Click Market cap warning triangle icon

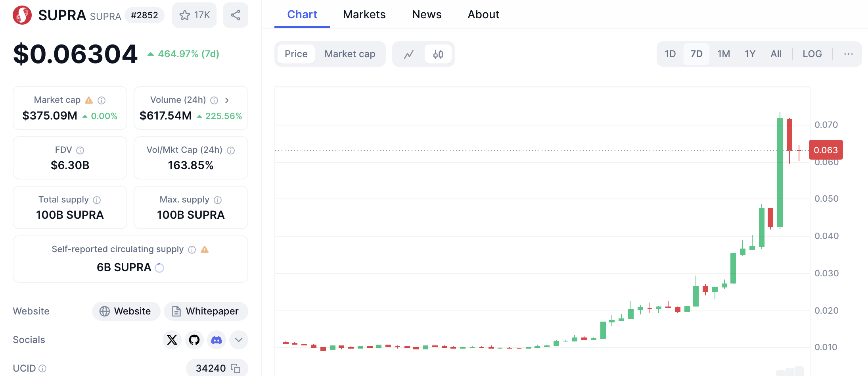click(x=89, y=100)
